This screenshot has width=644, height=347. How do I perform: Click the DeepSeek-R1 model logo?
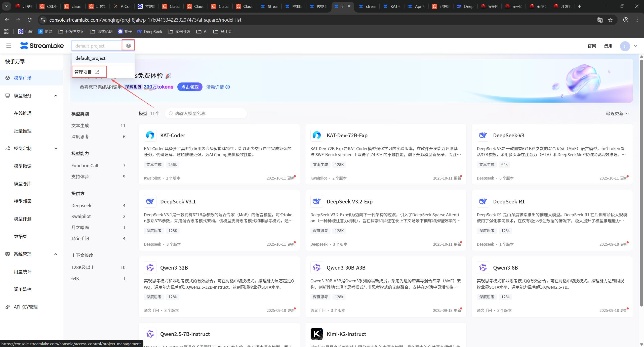pos(483,201)
